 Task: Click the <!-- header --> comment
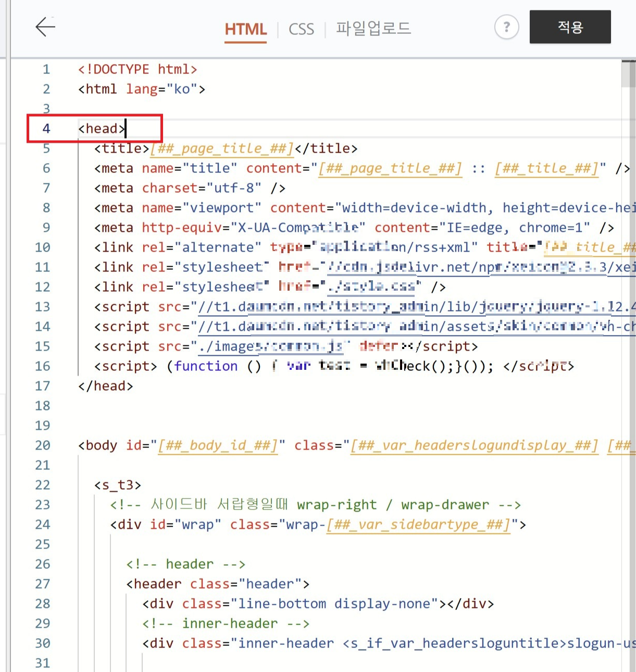(186, 564)
